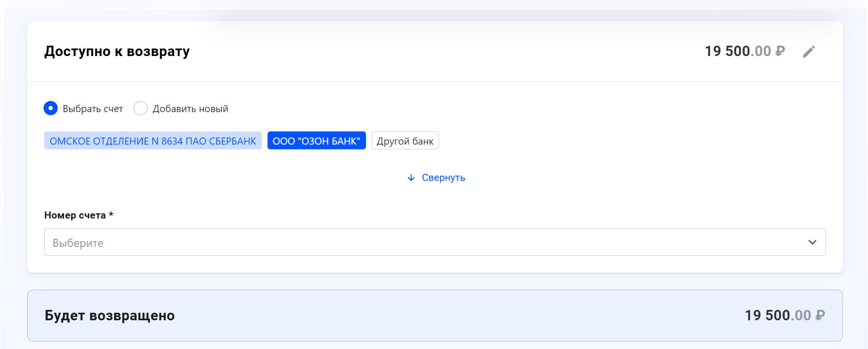Click ruble sign in Будет возвращено total
The width and height of the screenshot is (868, 349).
click(820, 316)
